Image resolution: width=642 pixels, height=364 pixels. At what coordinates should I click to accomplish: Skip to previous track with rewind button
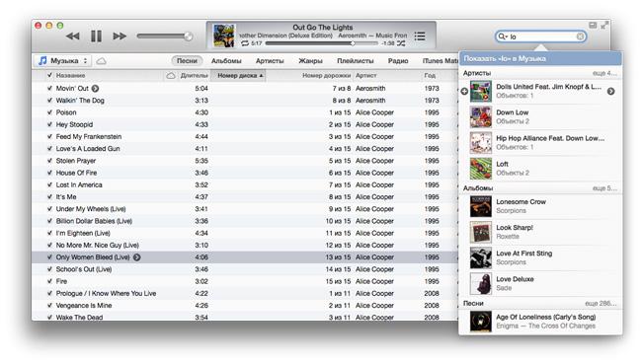[73, 36]
